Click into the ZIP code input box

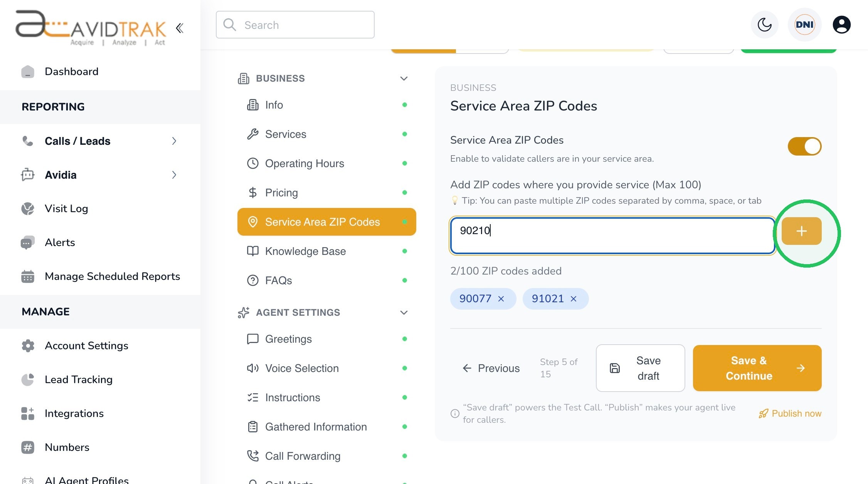tap(612, 236)
